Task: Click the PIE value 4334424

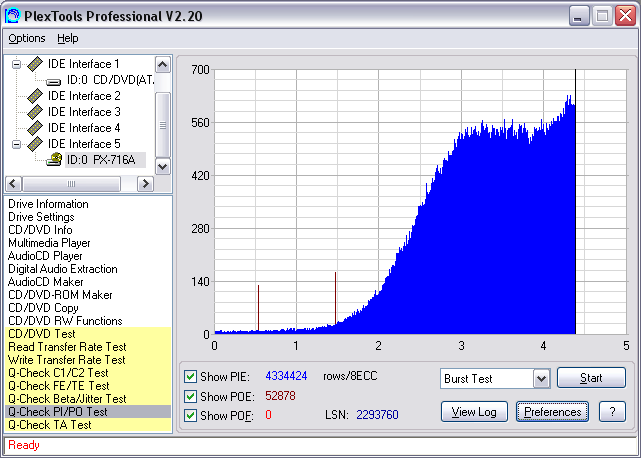Action: pos(286,376)
